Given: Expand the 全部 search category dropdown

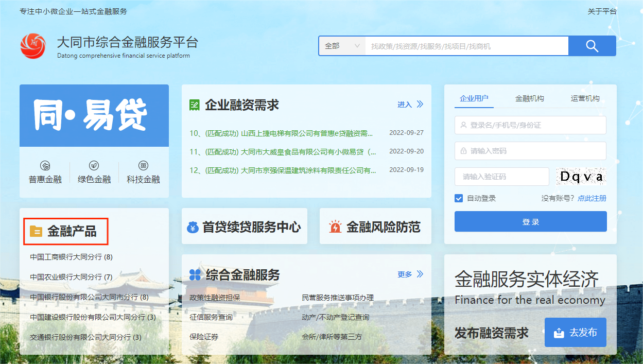Looking at the screenshot, I should (342, 46).
